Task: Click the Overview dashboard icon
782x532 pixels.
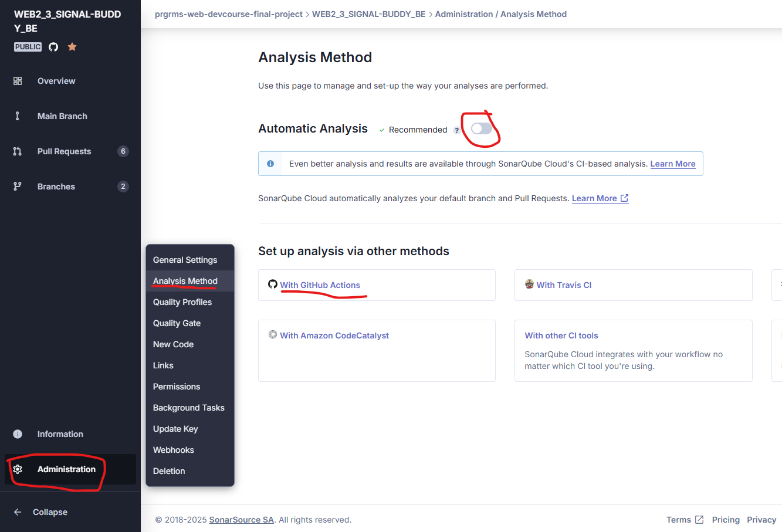Action: click(18, 81)
